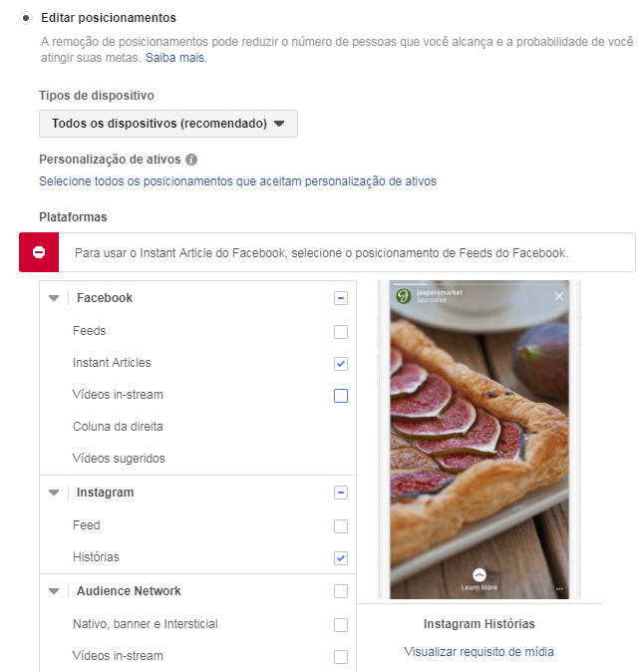Uncheck the Instagram Histórias checkbox
Screen dimensions: 644x672
coord(341,558)
